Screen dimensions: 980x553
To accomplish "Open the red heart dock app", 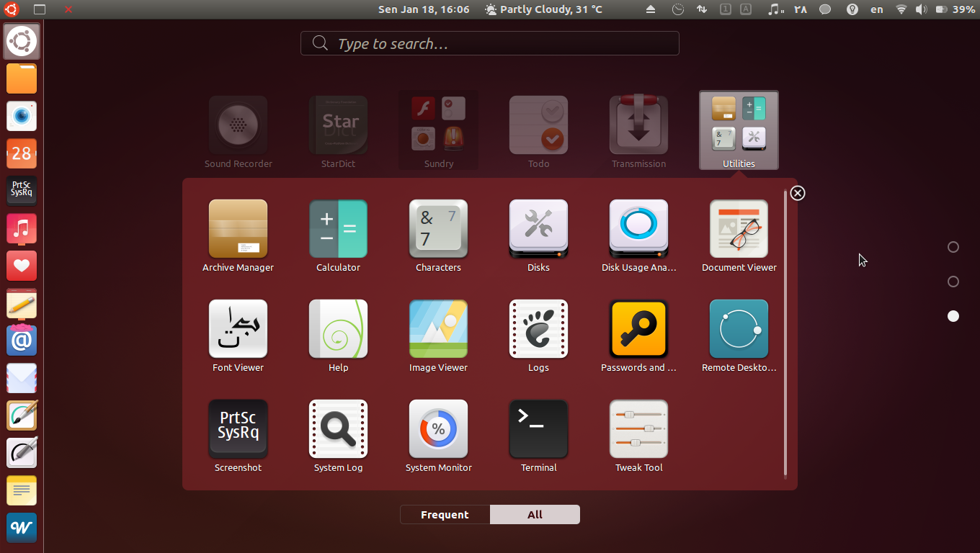I will [x=22, y=266].
